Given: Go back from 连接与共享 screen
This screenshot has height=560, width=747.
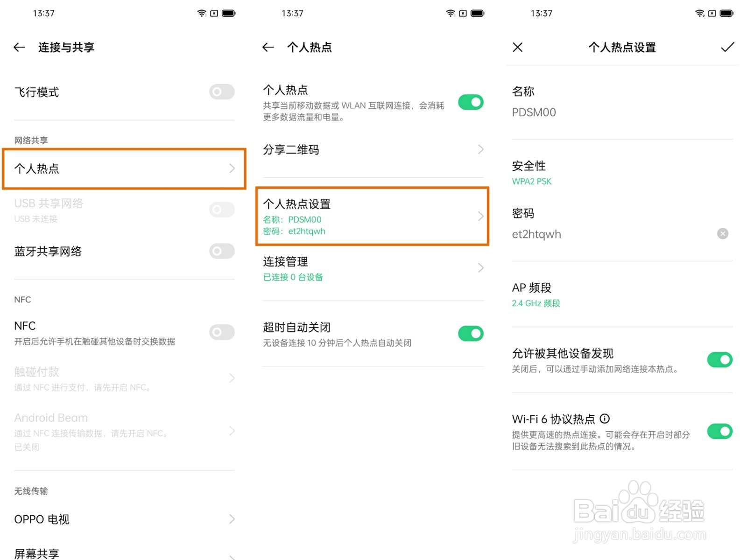Looking at the screenshot, I should (x=19, y=47).
